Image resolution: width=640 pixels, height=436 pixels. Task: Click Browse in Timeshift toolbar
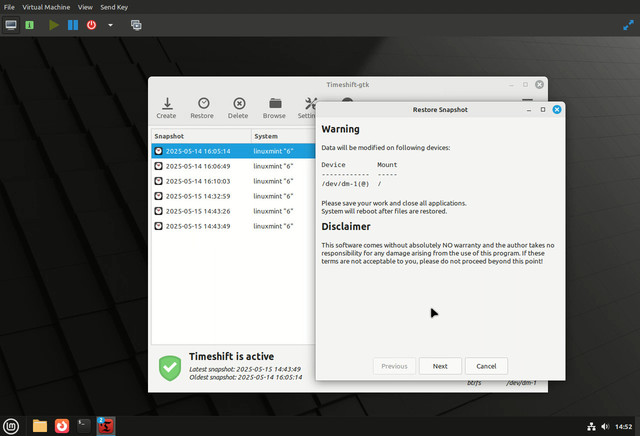[274, 108]
